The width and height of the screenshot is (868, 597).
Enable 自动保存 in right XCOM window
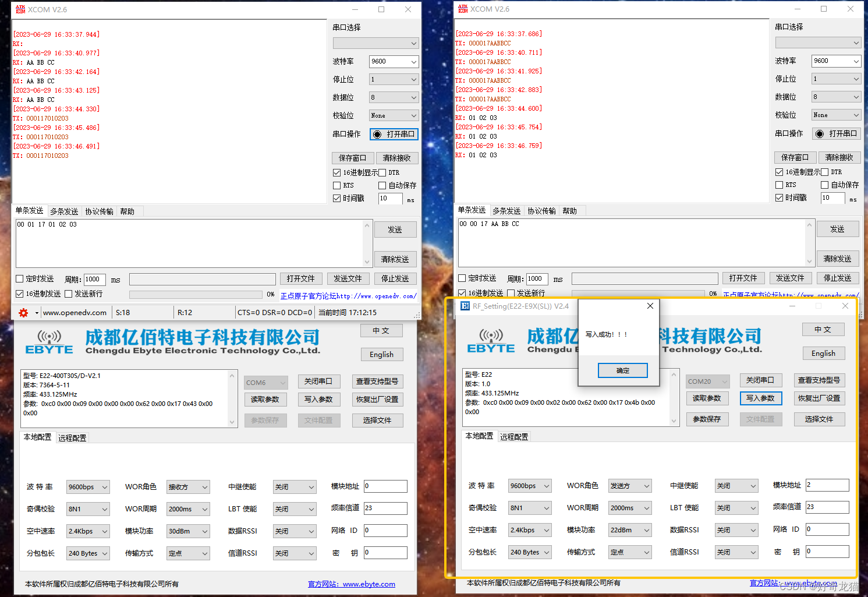tap(825, 185)
